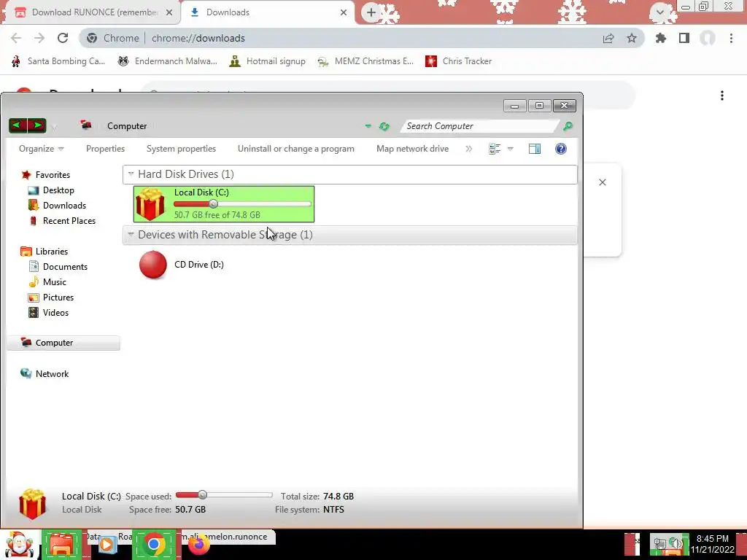Toggle Chrome side panel icon

click(684, 38)
